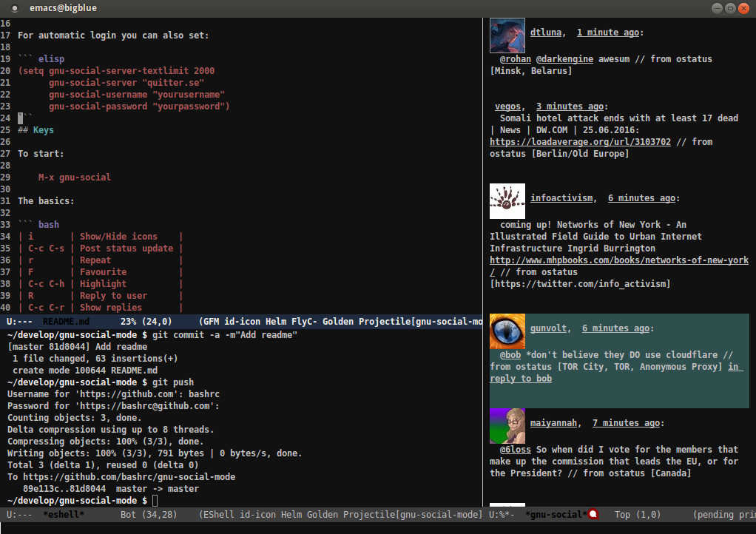Click "89e113c..81d8044 master -> master" output line

111,489
